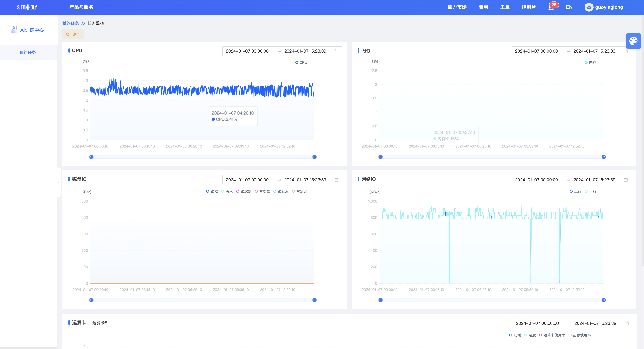The width and height of the screenshot is (644, 349).
Task: Click the 磁盘IO end date field
Action: (305, 180)
